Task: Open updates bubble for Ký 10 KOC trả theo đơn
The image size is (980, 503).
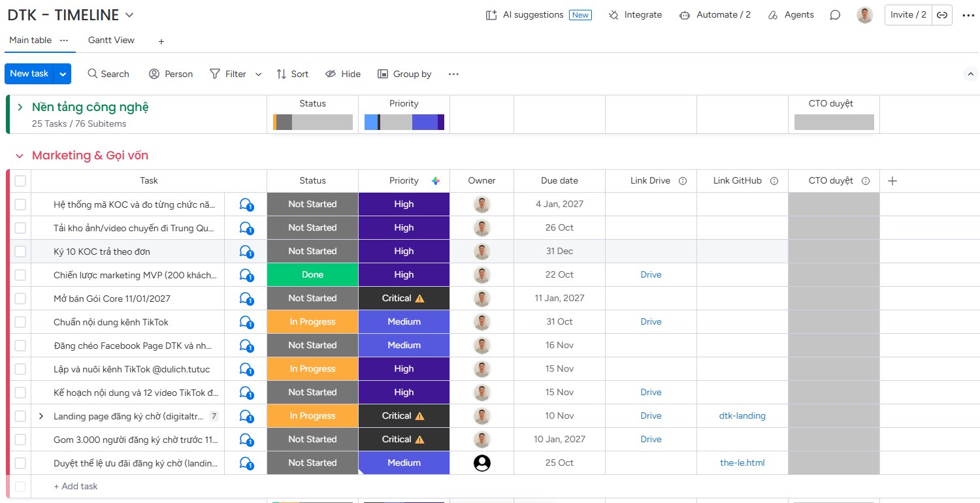Action: coord(246,252)
